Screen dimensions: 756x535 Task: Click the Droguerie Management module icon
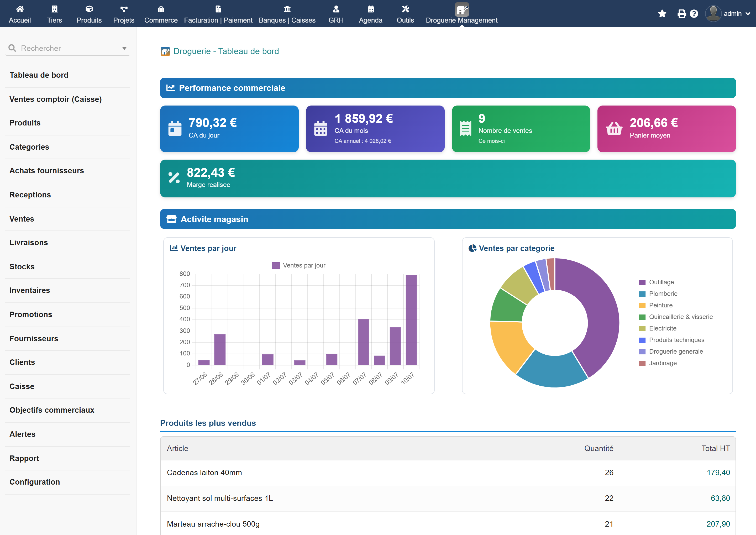click(x=461, y=9)
